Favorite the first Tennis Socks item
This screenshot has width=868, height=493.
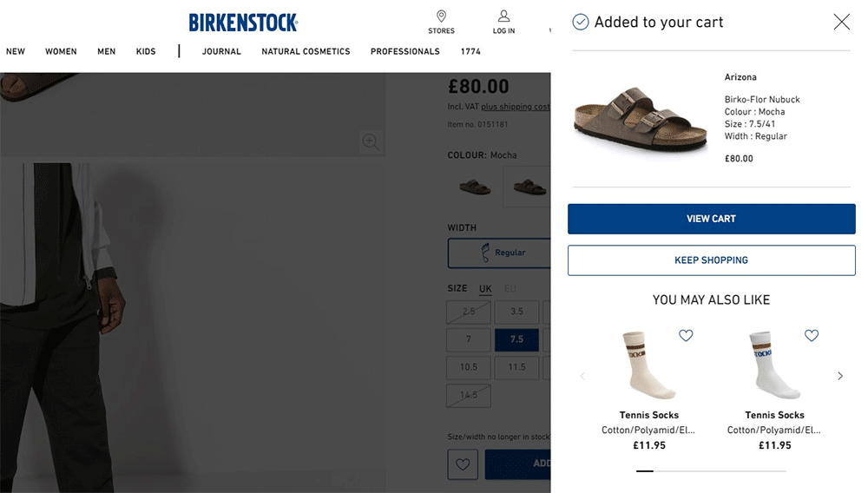pyautogui.click(x=686, y=335)
